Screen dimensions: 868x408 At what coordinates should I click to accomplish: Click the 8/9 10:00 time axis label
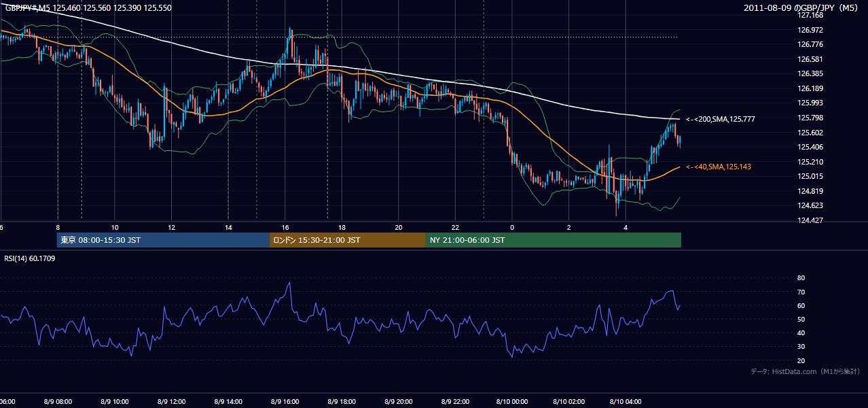(115, 401)
